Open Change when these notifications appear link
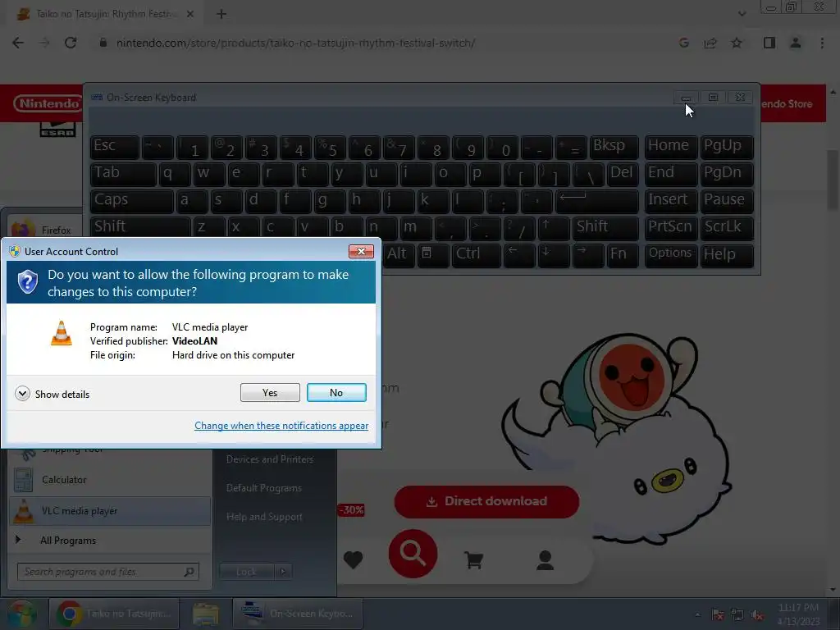 click(281, 426)
